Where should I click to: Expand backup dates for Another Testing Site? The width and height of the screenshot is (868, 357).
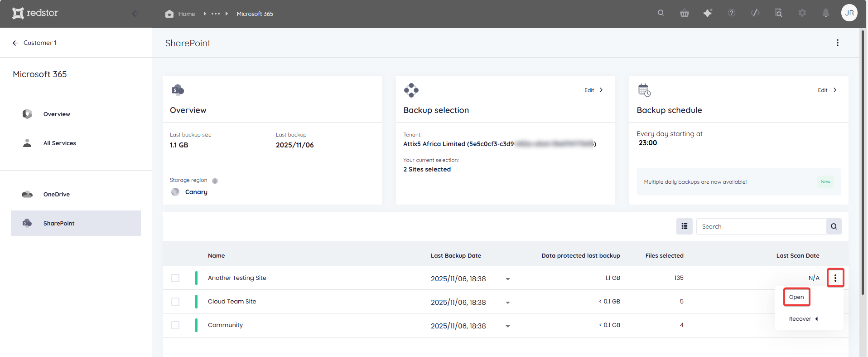(x=508, y=279)
